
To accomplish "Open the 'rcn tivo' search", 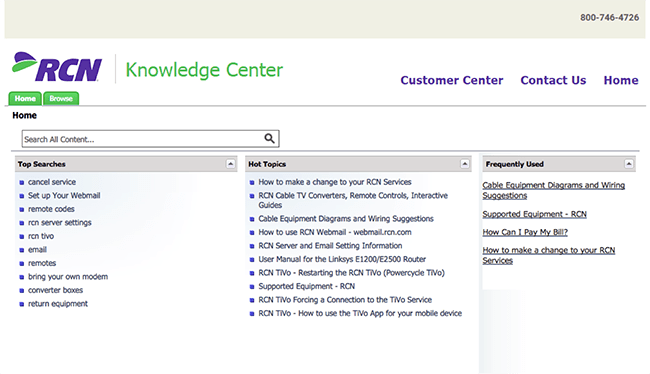I will point(41,236).
